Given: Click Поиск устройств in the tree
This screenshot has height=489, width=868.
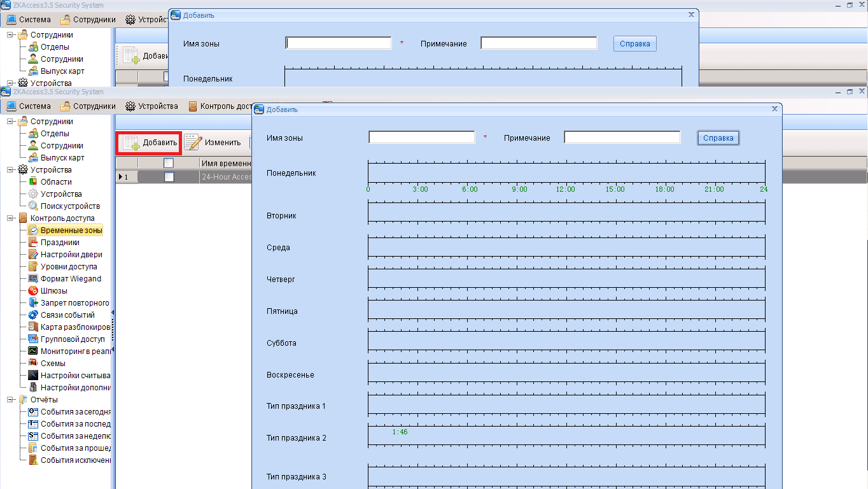Looking at the screenshot, I should 70,206.
